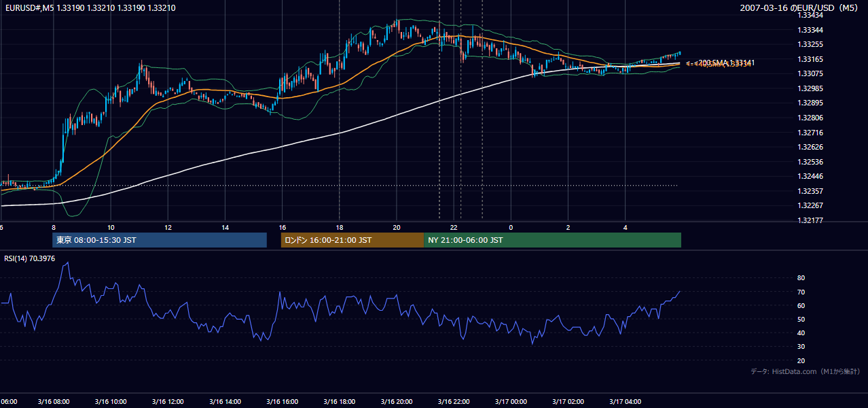This screenshot has width=868, height=408.
Task: Click RSI scale value 50
Action: tap(801, 319)
